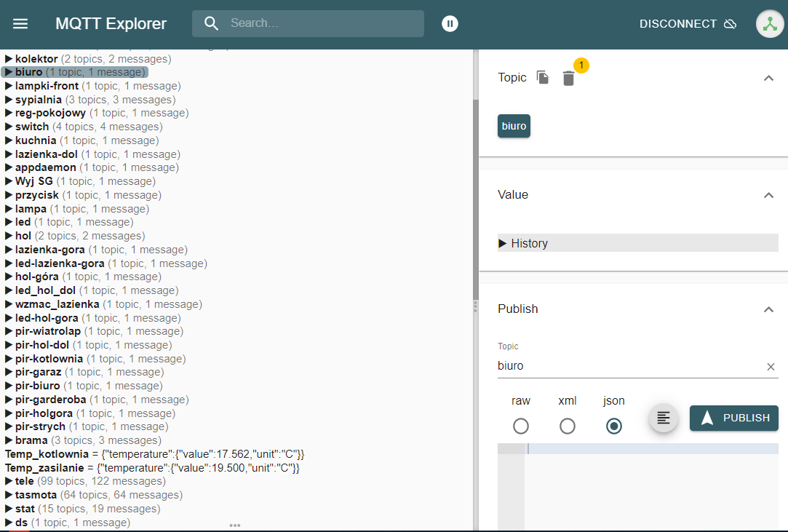The width and height of the screenshot is (788, 532).
Task: Expand the sypialnia topic node
Action: (x=9, y=100)
